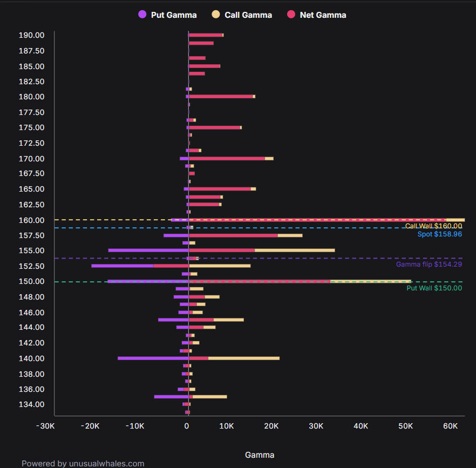Viewport: 476px width, 468px height.
Task: Click the call gamma bar at strike 140.00
Action: click(244, 358)
